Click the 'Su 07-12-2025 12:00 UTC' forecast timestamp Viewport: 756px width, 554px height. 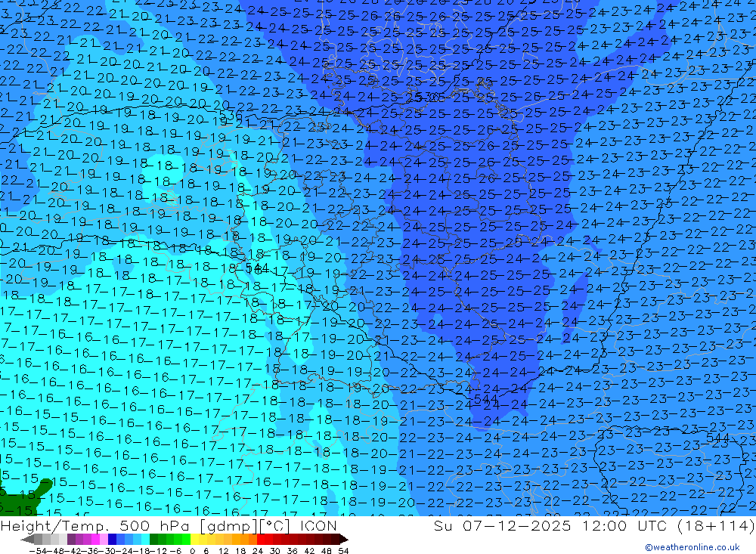(x=550, y=525)
